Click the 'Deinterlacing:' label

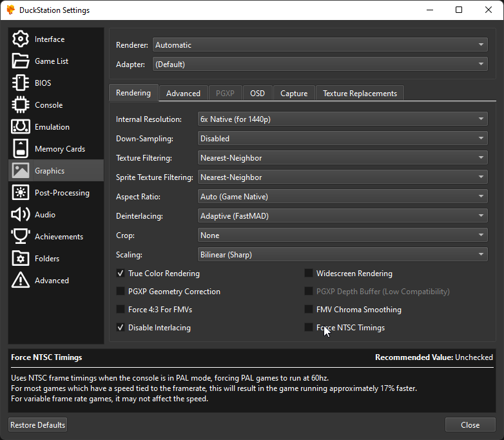coord(139,216)
